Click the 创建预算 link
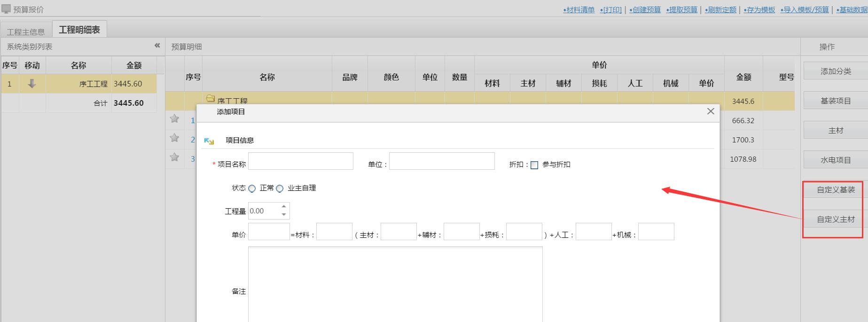Screen dimensions: 868x322 (x=645, y=10)
